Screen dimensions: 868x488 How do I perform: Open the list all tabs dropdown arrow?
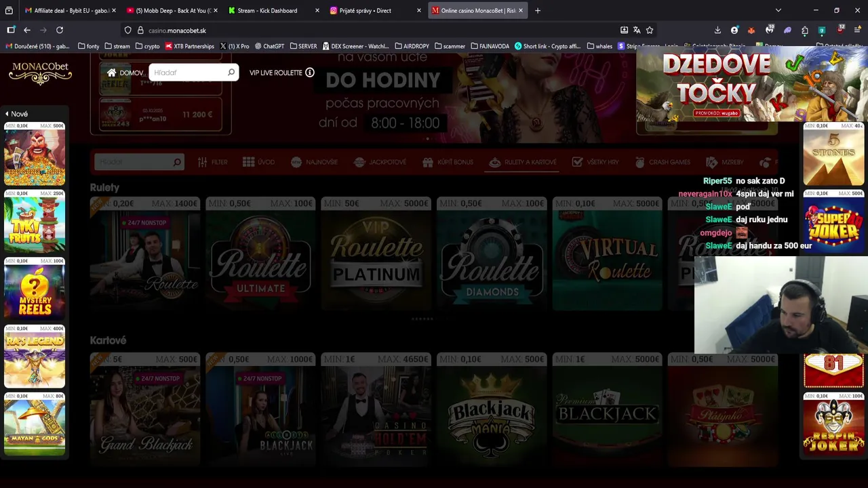[x=778, y=11]
